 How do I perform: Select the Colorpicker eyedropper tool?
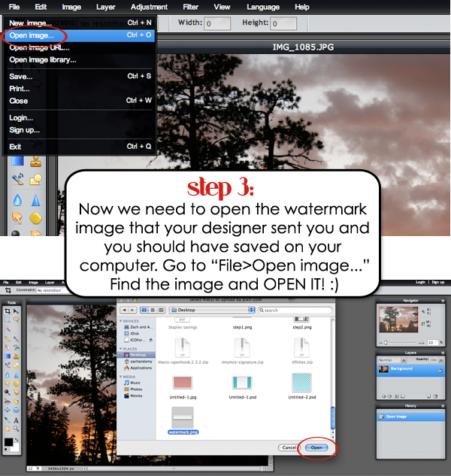click(x=8, y=420)
